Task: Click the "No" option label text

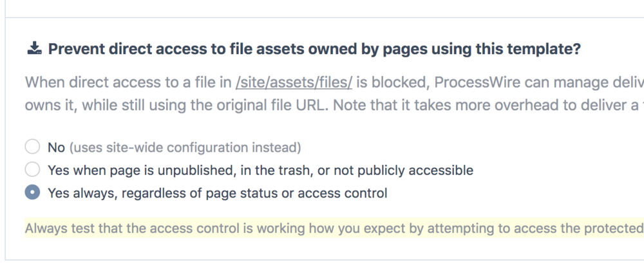Action: (x=57, y=148)
